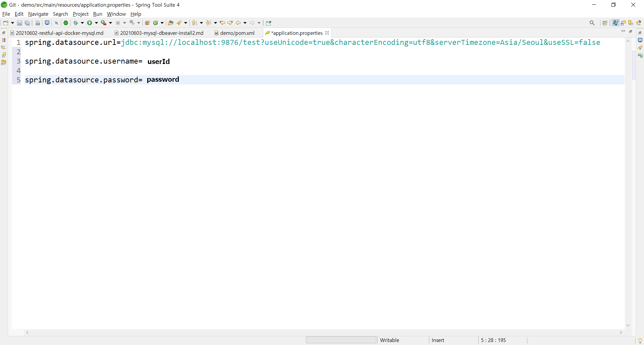Screen dimensions: 644x345
Task: Expand the Next Annotation dropdown arrow
Action: [202, 23]
